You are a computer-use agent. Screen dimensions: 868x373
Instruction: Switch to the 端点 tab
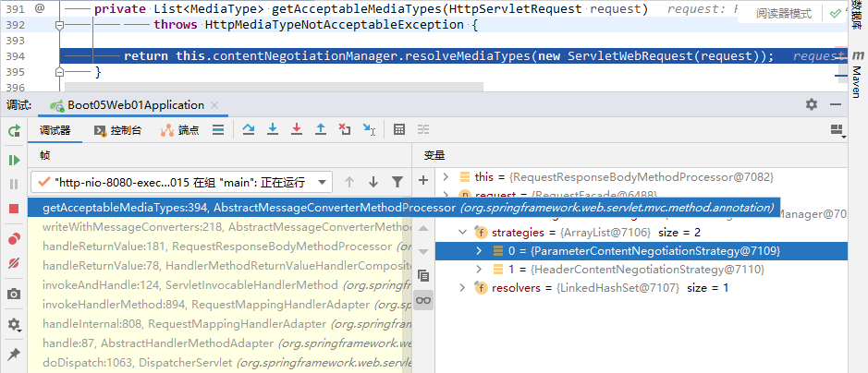coord(179,130)
